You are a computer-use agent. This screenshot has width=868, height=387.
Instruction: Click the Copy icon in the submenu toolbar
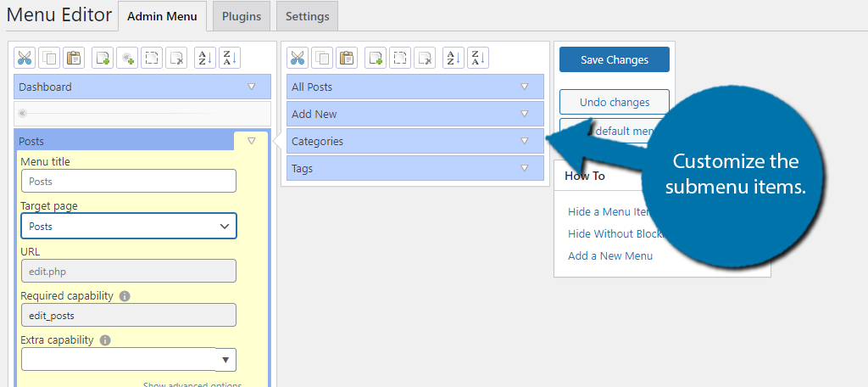click(322, 59)
